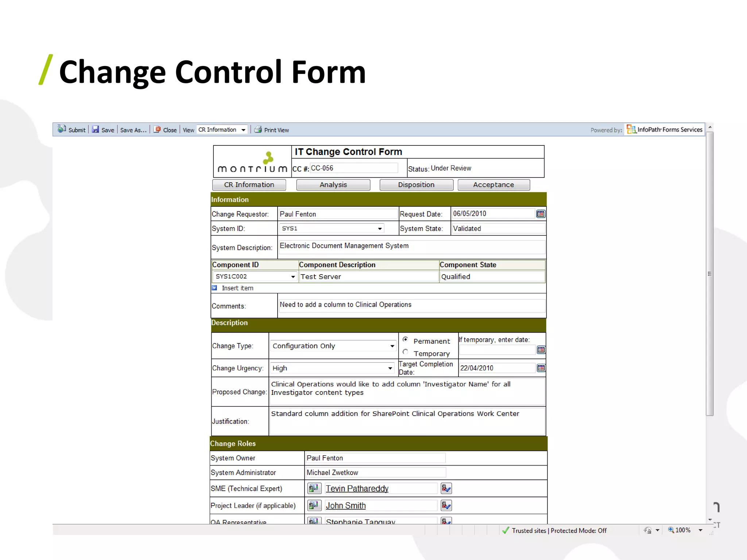
Task: Click Save As... in the toolbar
Action: pos(133,130)
